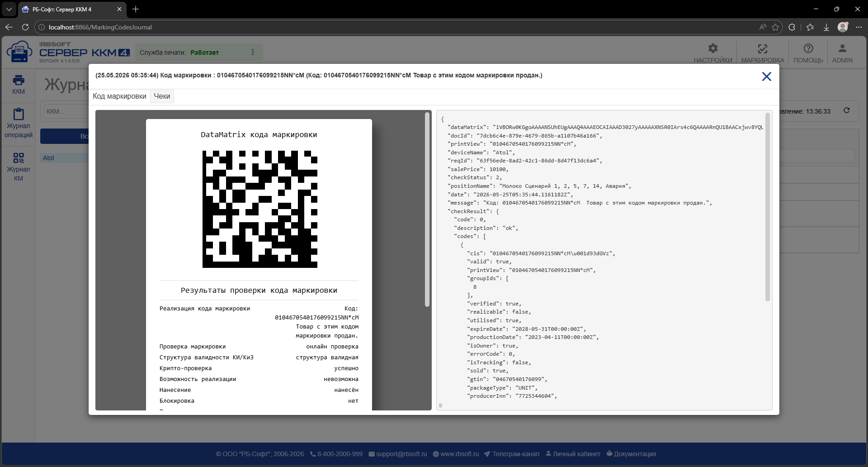Open a new browser tab

pyautogui.click(x=136, y=9)
